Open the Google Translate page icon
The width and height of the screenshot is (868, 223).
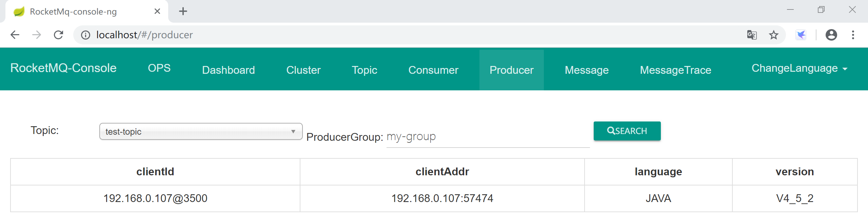tap(752, 35)
